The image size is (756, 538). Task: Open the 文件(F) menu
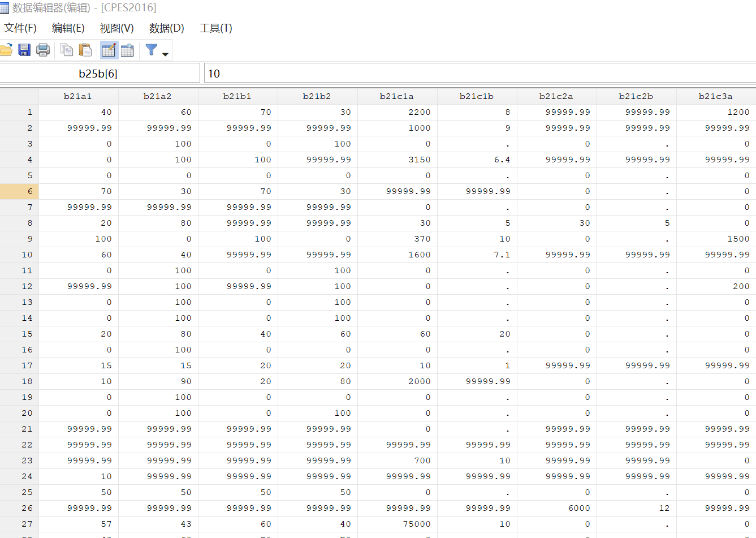click(20, 28)
